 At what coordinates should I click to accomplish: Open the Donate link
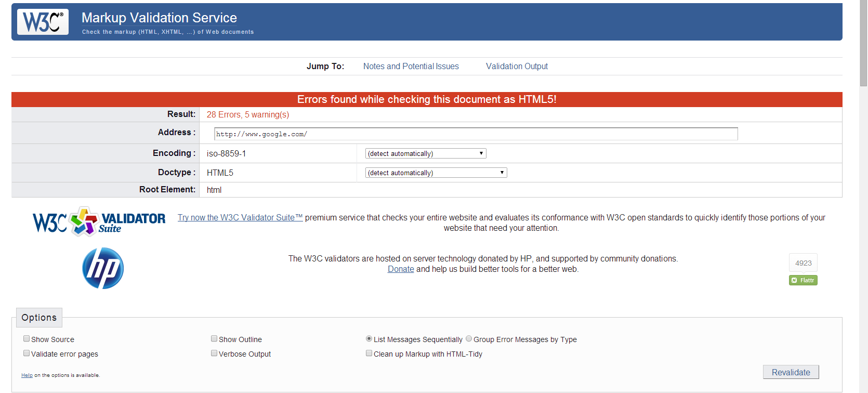click(x=401, y=269)
